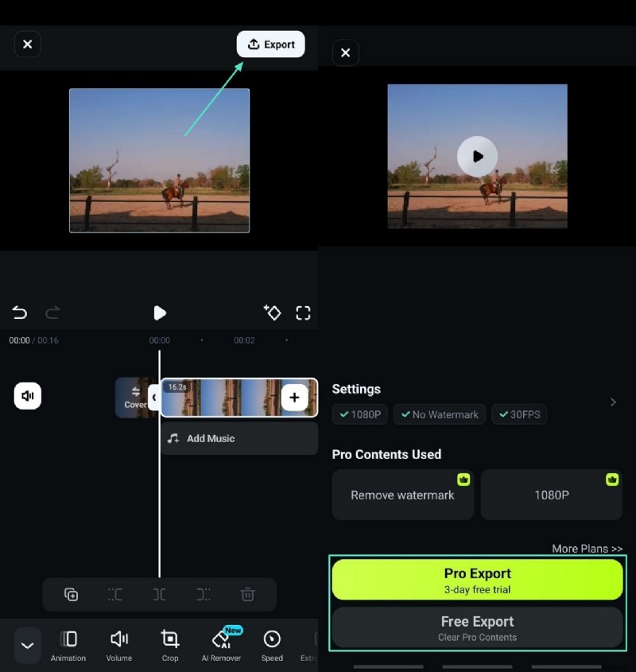Start Pro Export 3-day free trial
Image resolution: width=636 pixels, height=672 pixels.
tap(477, 579)
